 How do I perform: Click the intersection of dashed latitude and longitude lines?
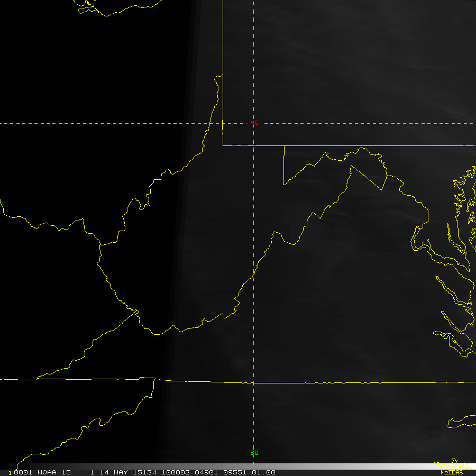coord(254,123)
